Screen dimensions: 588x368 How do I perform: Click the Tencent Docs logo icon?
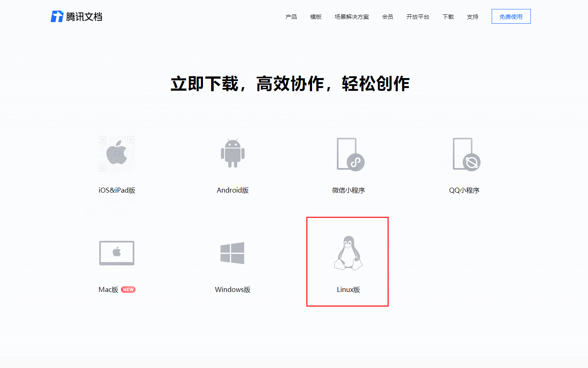tap(57, 16)
